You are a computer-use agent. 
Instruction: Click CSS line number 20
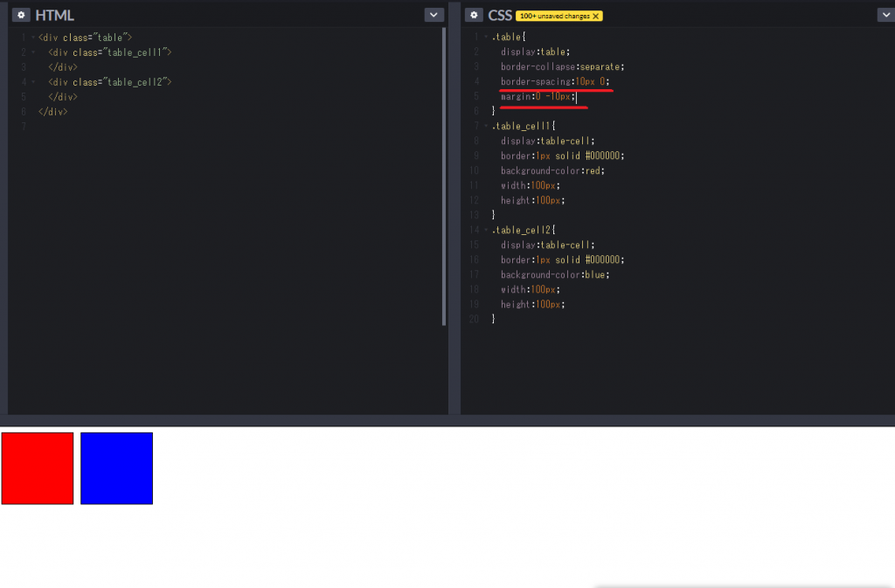pyautogui.click(x=474, y=319)
